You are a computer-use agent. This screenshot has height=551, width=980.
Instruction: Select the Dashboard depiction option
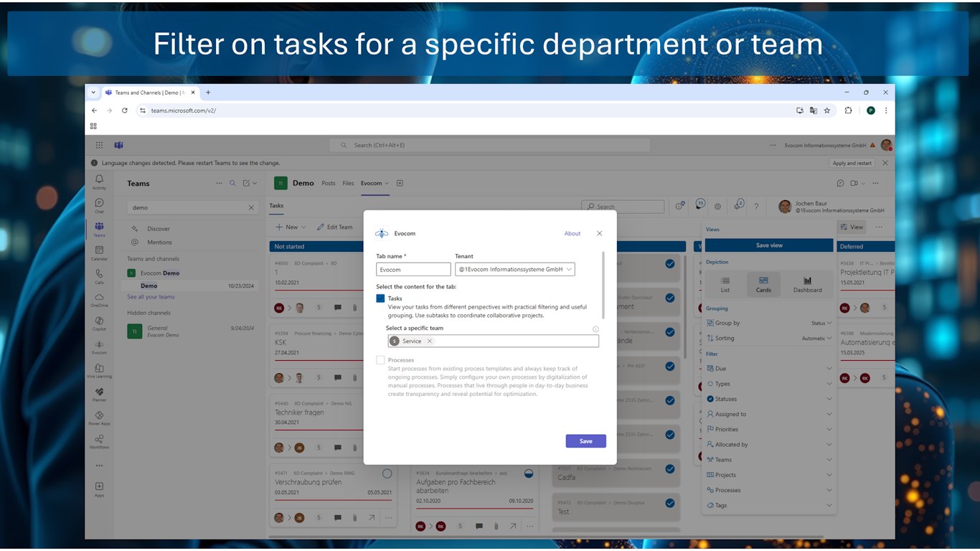(807, 284)
